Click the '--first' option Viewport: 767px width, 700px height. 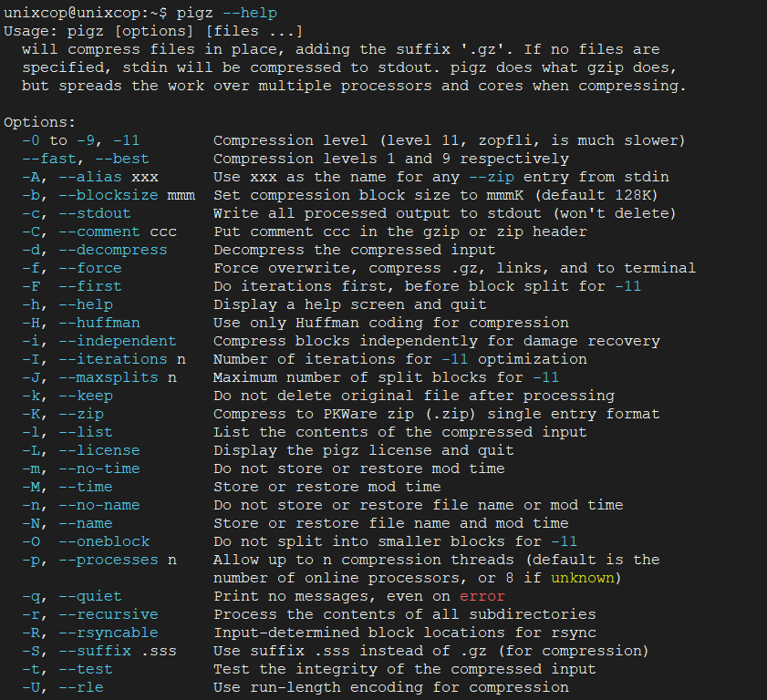(x=90, y=286)
